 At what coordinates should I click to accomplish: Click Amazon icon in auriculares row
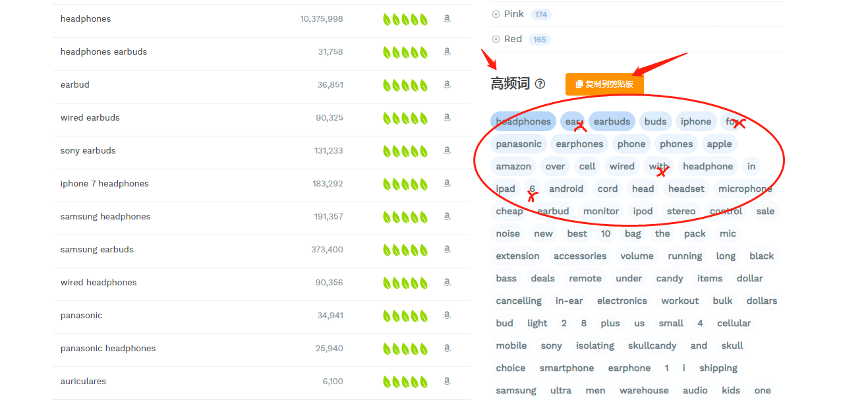pos(447,382)
